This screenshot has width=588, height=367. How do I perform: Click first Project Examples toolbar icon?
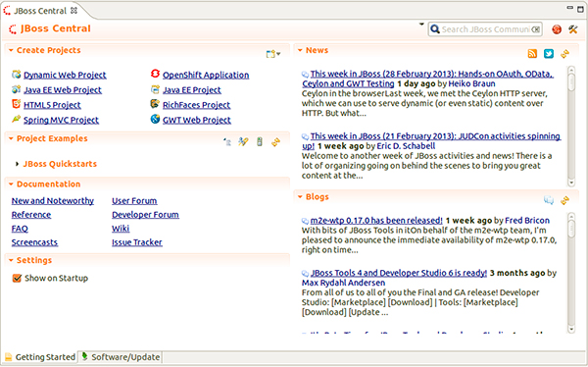coord(227,142)
